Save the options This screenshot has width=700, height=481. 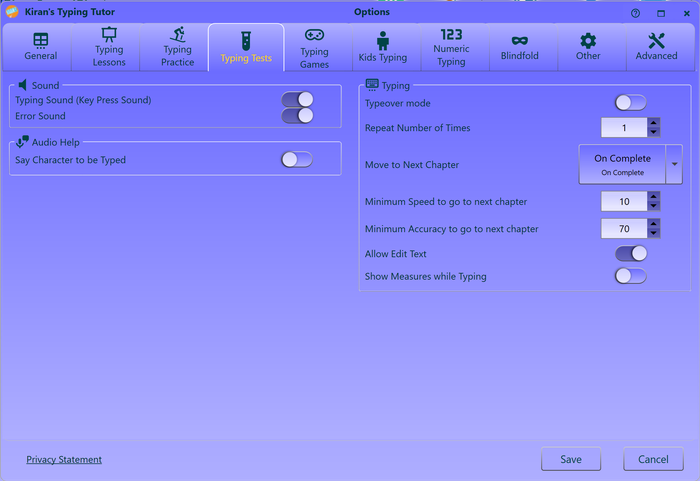[571, 459]
